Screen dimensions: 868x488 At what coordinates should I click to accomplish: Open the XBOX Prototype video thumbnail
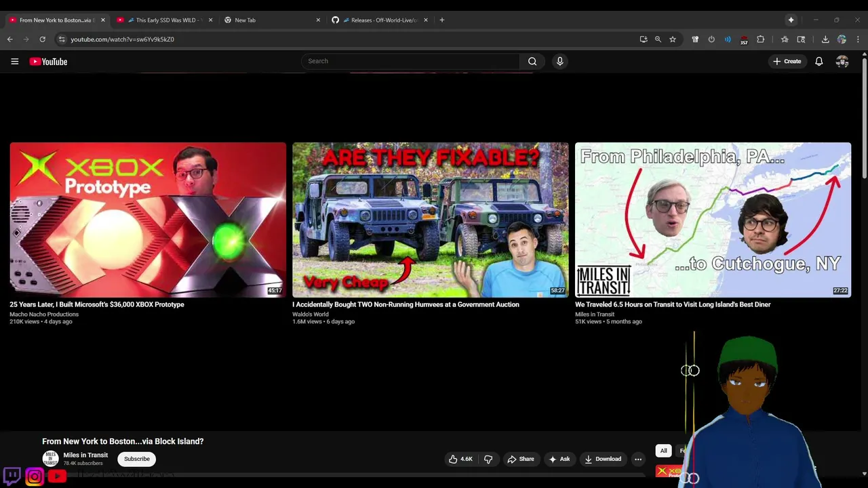(148, 220)
